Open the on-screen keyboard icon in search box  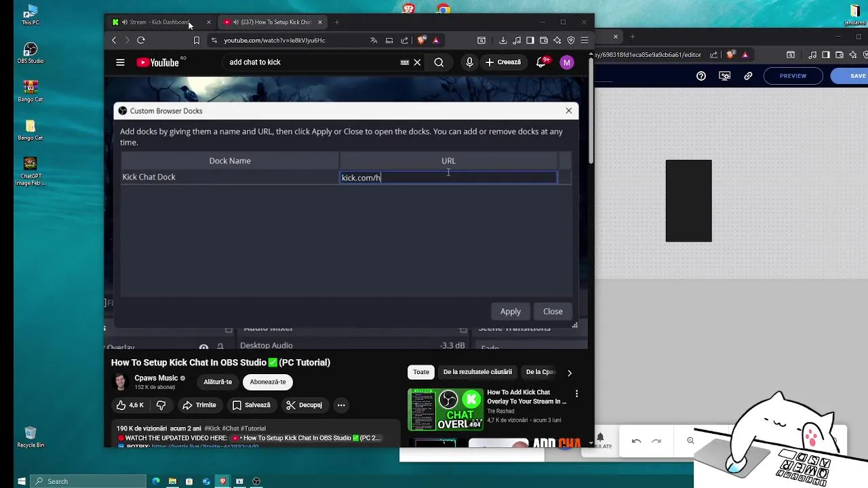[405, 62]
